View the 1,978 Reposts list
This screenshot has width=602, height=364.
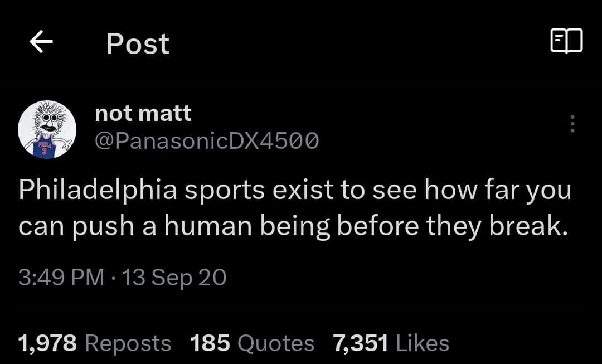click(x=95, y=343)
